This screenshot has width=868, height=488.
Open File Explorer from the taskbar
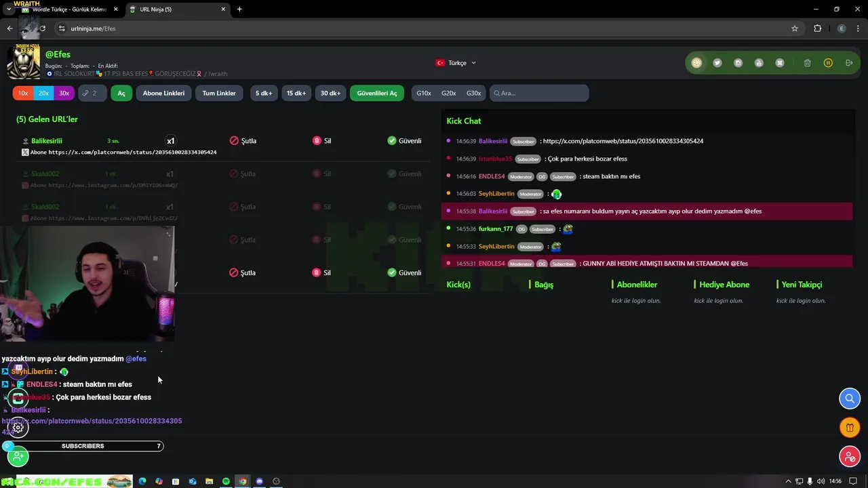tap(209, 481)
